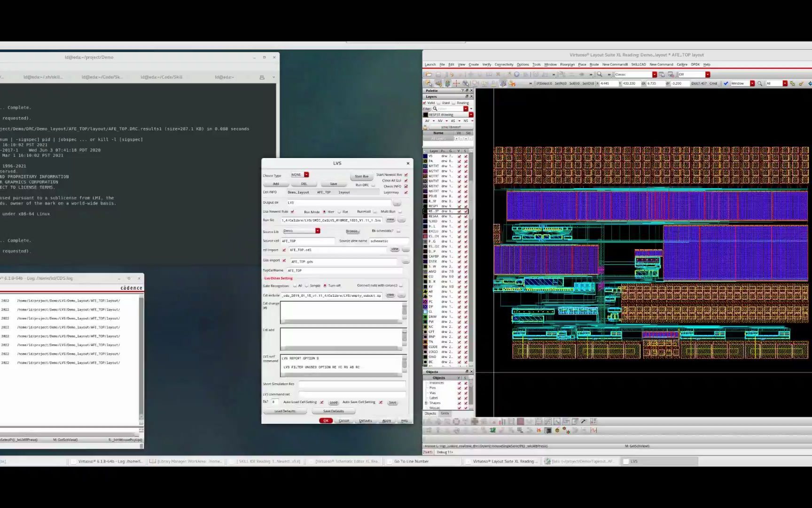Click the terminal new-tab icon in terminal tab bar
The height and width of the screenshot is (508, 812).
coord(262,77)
